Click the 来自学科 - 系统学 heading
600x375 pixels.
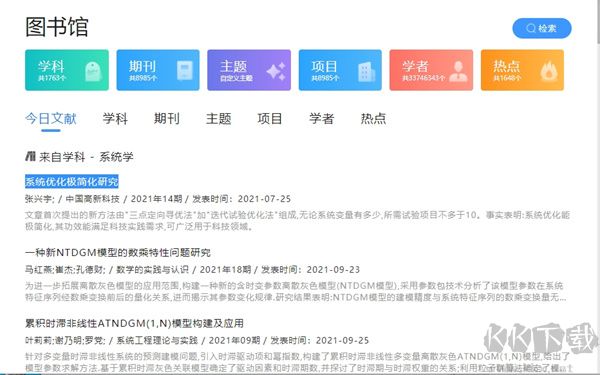pos(86,157)
